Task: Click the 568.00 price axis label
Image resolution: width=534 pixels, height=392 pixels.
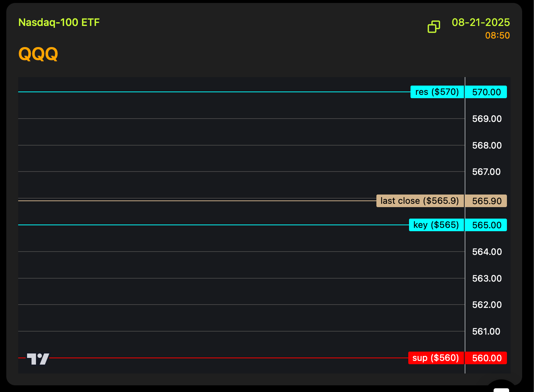Action: tap(487, 146)
